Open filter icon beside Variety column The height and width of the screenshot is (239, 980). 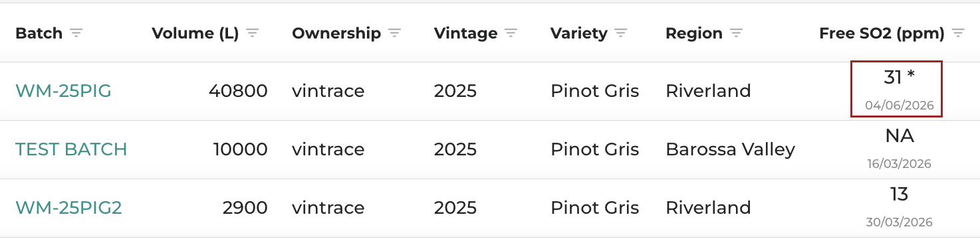621,33
